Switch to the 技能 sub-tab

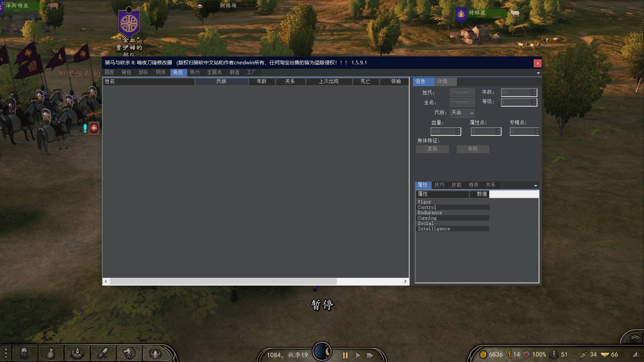click(x=457, y=185)
